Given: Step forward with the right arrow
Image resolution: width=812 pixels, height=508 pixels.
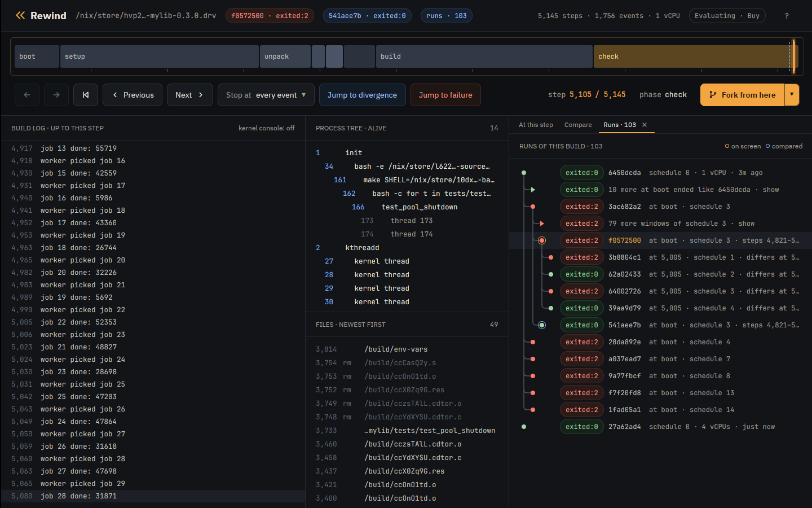Looking at the screenshot, I should [x=56, y=95].
